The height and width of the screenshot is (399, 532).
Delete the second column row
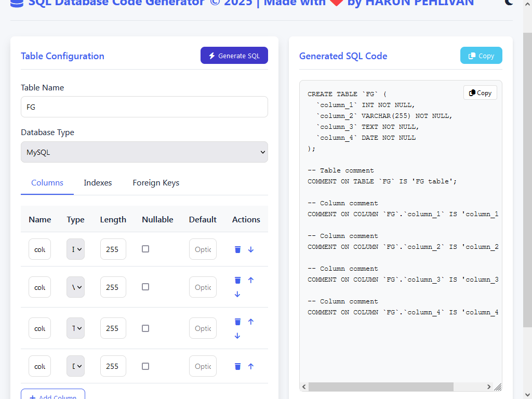click(x=237, y=280)
